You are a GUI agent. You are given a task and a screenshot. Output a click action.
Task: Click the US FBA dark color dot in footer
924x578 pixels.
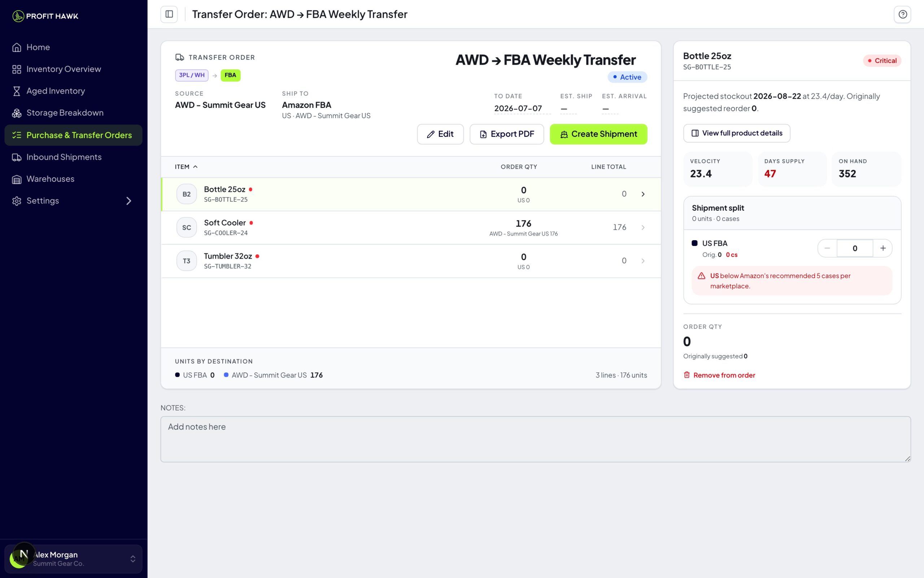177,375
